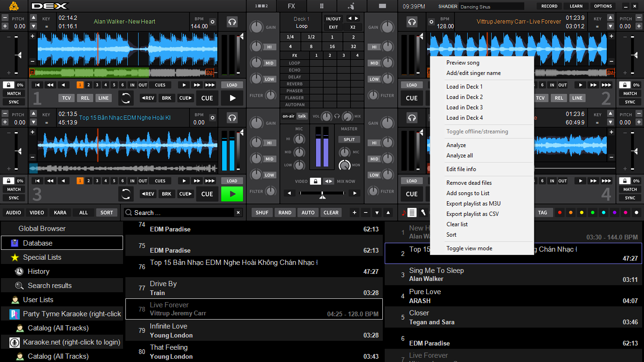This screenshot has height=362, width=644.
Task: Toggle Deck 3 pitch lock padlock
Action: (8, 181)
